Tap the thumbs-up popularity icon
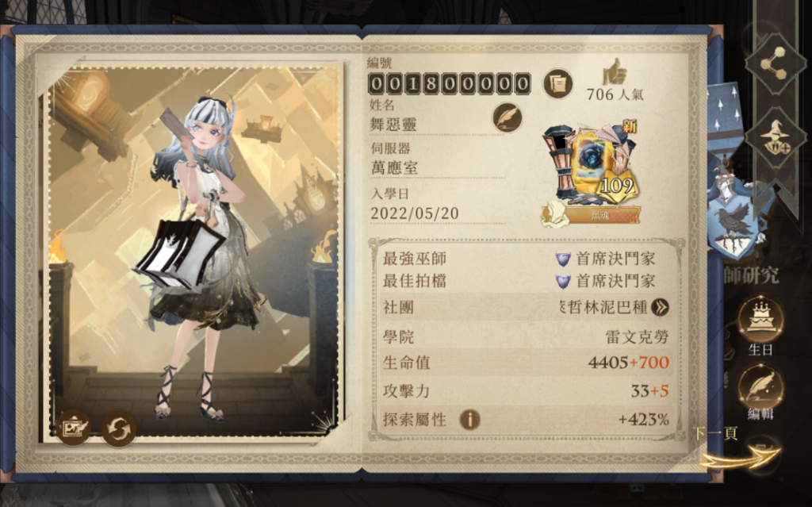 614,71
